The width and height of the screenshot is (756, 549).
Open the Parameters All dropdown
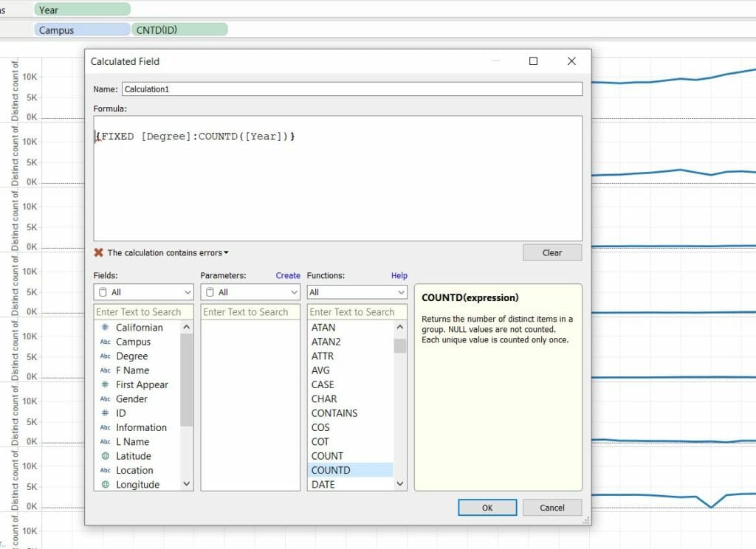tap(250, 292)
